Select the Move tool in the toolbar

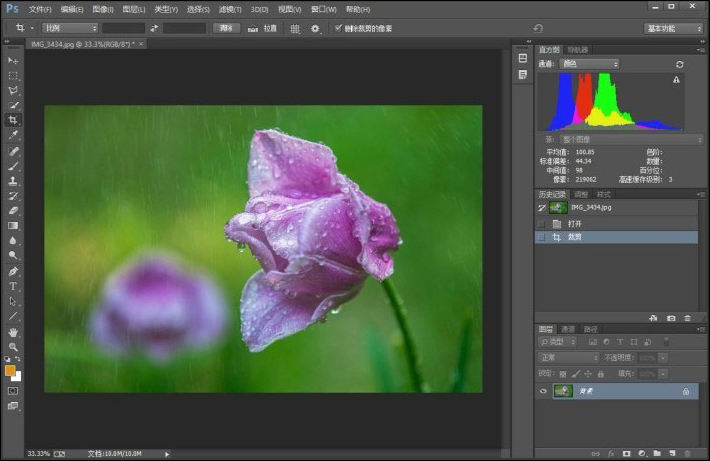pyautogui.click(x=13, y=61)
